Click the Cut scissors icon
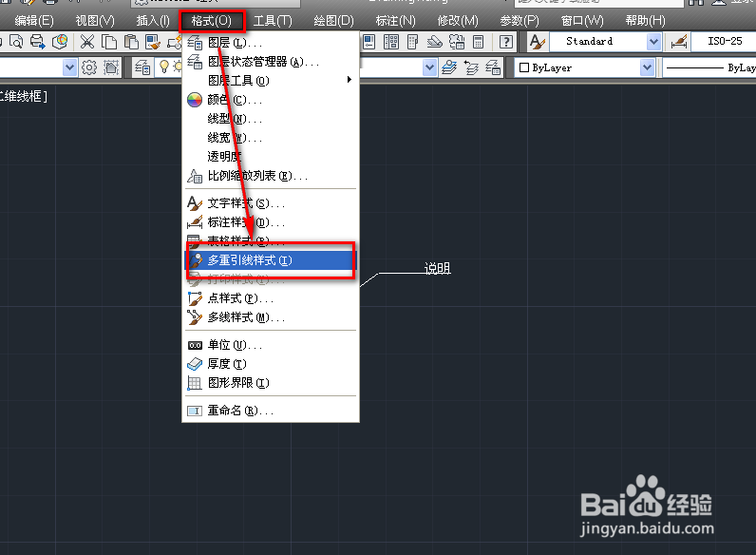 coord(87,42)
